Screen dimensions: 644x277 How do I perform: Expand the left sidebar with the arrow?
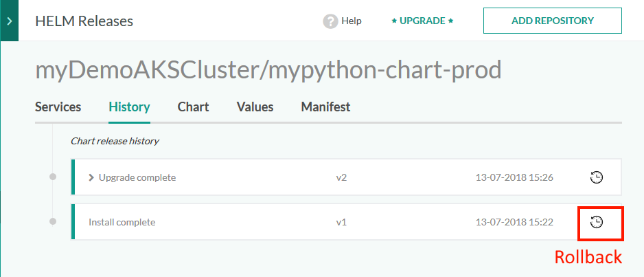tap(10, 21)
